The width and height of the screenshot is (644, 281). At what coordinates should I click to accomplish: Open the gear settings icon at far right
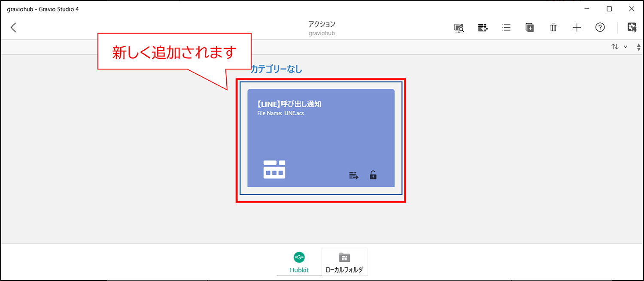click(632, 27)
